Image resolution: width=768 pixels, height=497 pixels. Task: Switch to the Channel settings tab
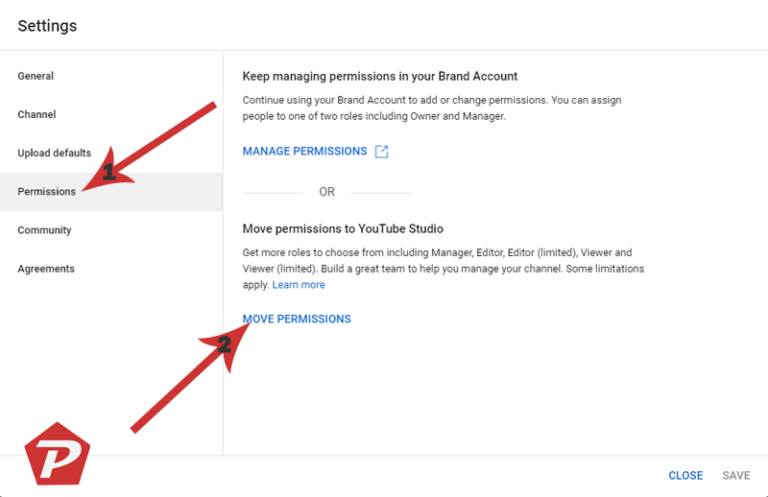[37, 115]
